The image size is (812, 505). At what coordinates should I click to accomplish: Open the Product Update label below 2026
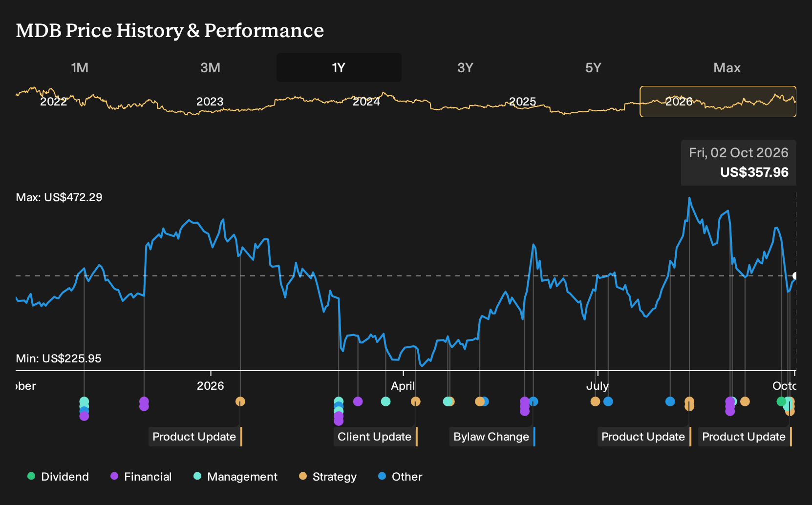(195, 437)
